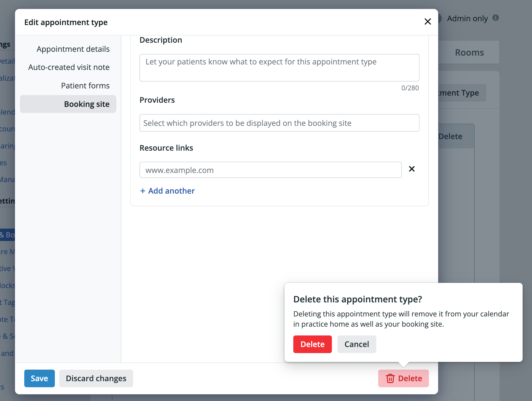Viewport: 532px width, 401px height.
Task: Confirm with the red Delete button
Action: (x=312, y=344)
